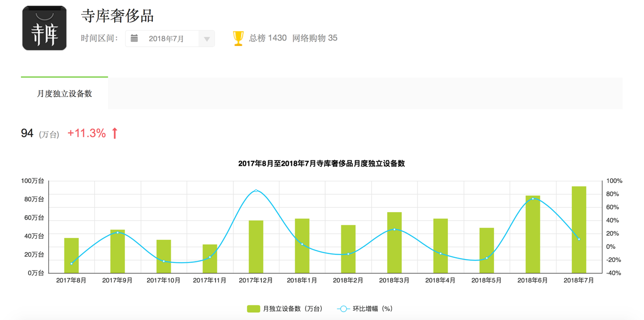Click the line data point at 2018年3月
The width and height of the screenshot is (644, 320).
click(395, 229)
